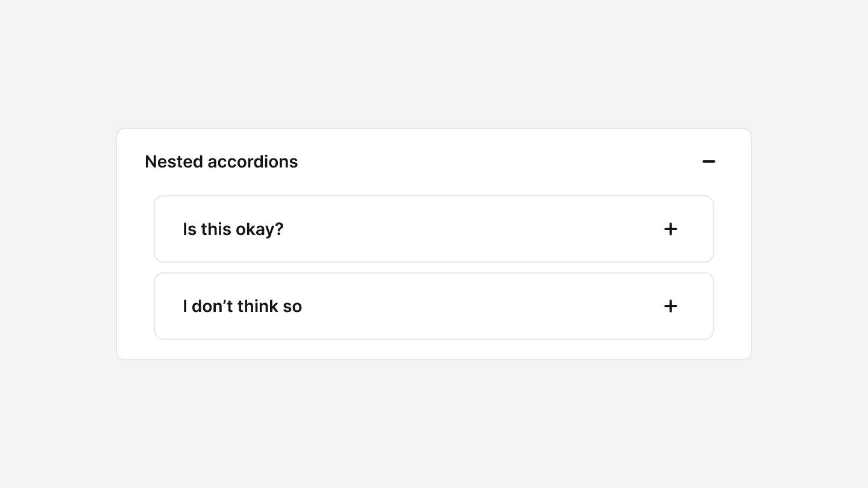Screen dimensions: 868x488
Task: Click the I don't think so label
Action: point(242,306)
